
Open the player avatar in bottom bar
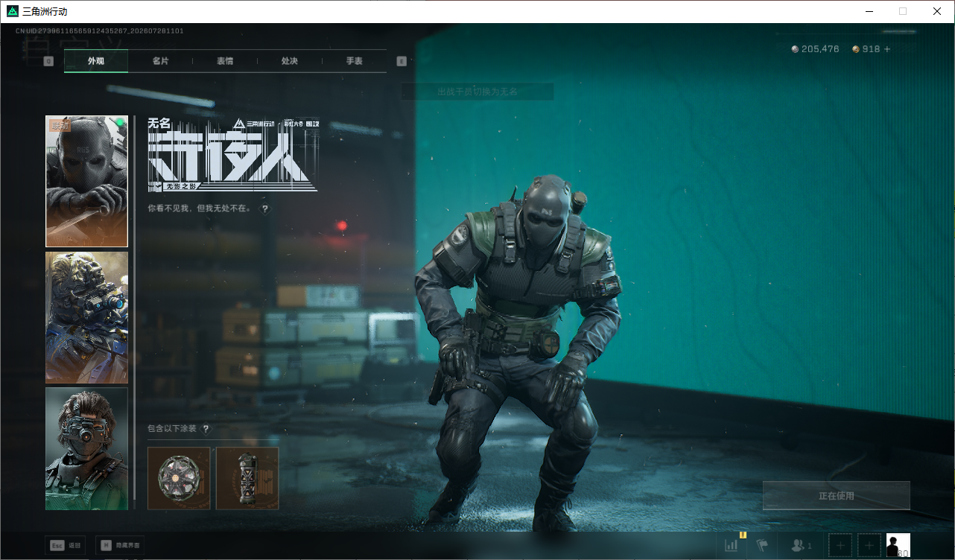point(898,545)
